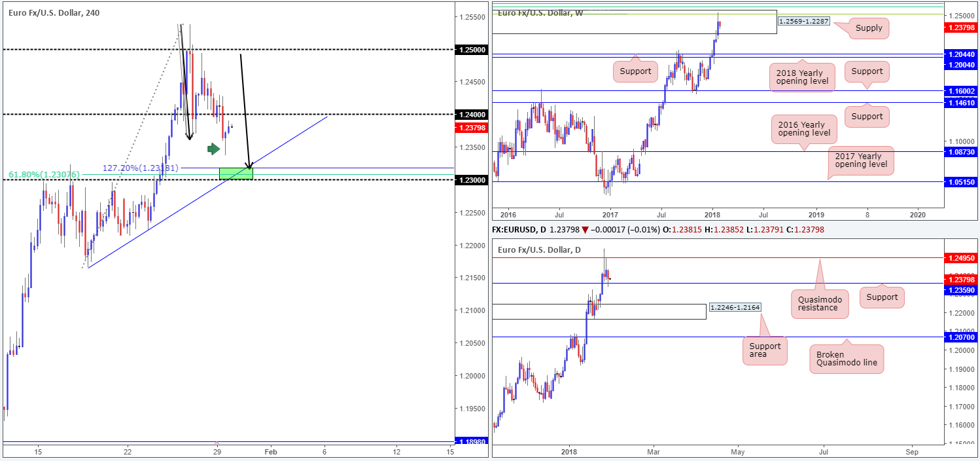
Task: Click the "2020" date label on the weekly chart
Action: [918, 214]
